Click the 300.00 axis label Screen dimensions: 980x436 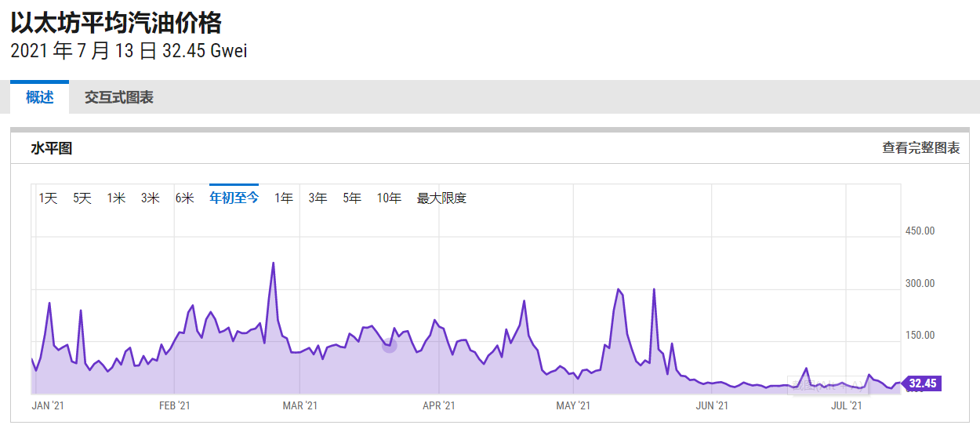click(x=920, y=283)
